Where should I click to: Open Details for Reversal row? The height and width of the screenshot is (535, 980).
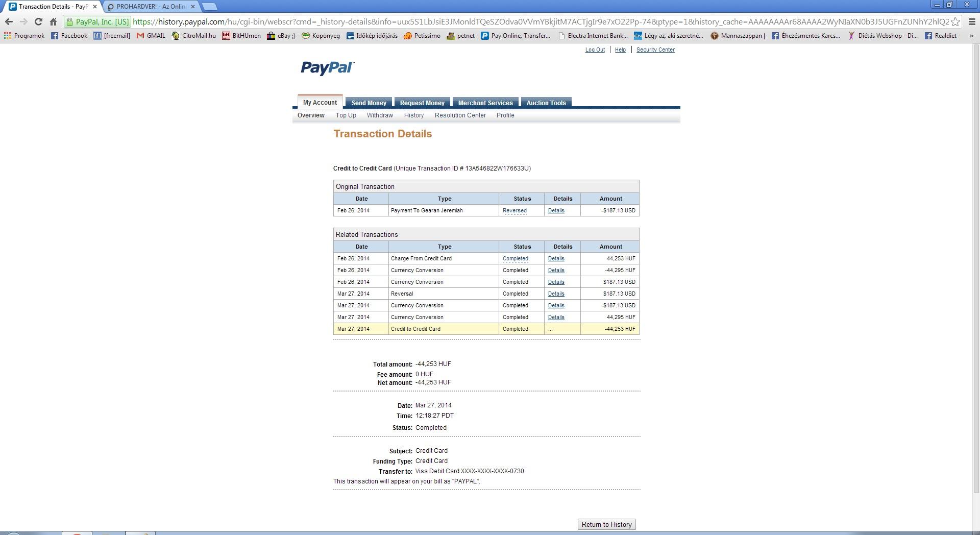coord(556,294)
